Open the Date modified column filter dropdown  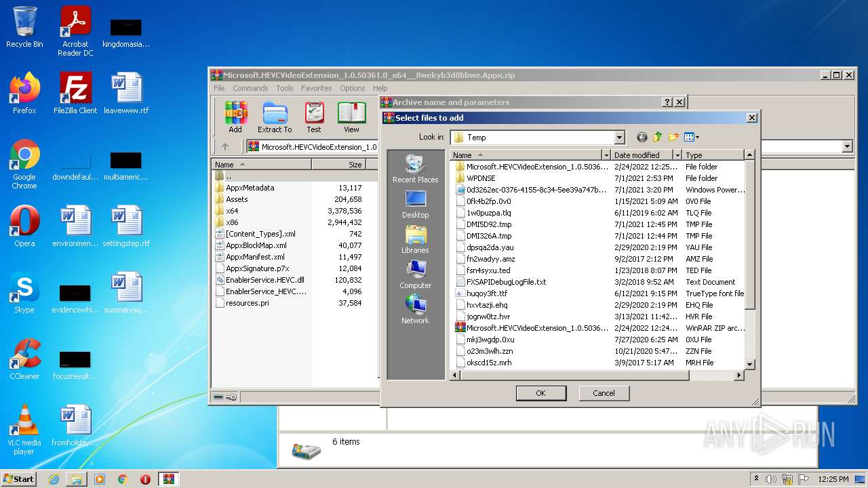pos(677,155)
